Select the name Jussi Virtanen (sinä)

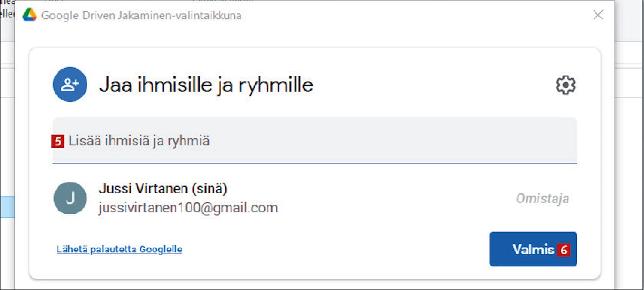tap(163, 188)
